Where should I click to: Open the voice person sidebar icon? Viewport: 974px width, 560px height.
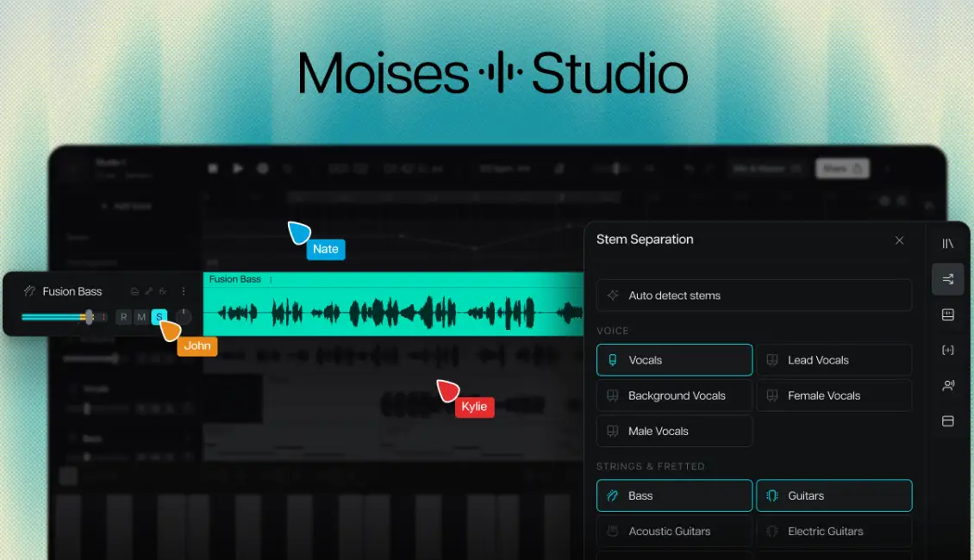[948, 386]
